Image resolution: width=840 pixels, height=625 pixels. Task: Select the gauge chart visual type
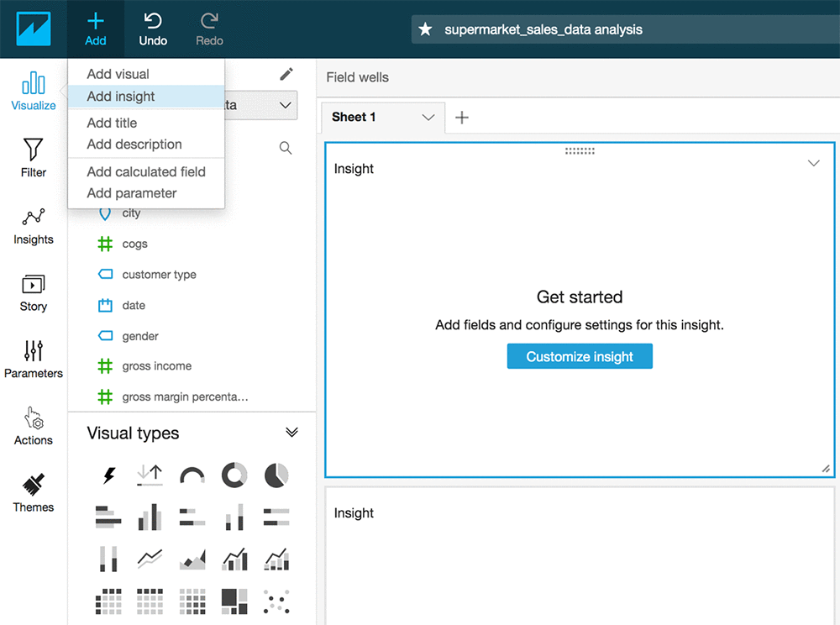(x=192, y=475)
